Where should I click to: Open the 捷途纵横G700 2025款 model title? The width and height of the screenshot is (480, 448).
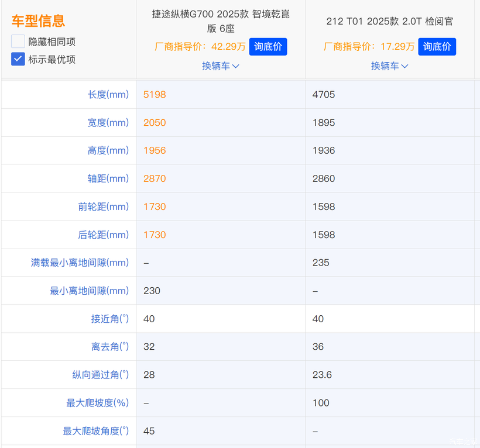[221, 22]
